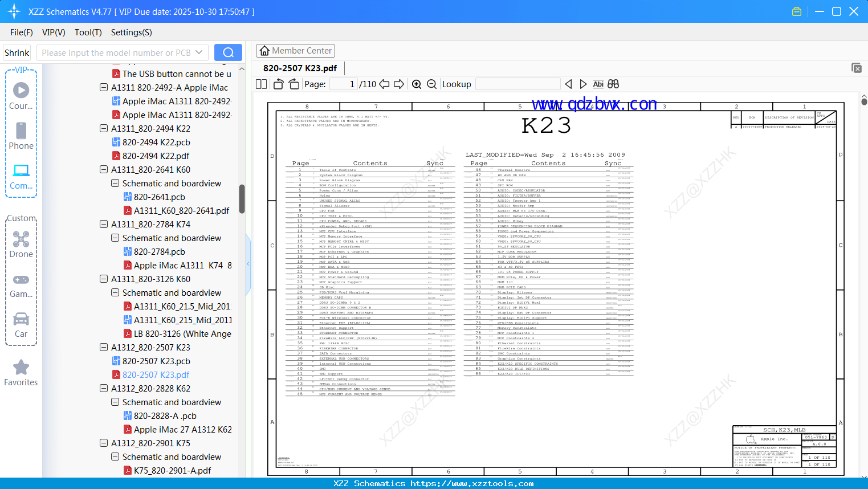Open 820-2784.pcb boardview file
This screenshot has width=868, height=489.
point(154,252)
